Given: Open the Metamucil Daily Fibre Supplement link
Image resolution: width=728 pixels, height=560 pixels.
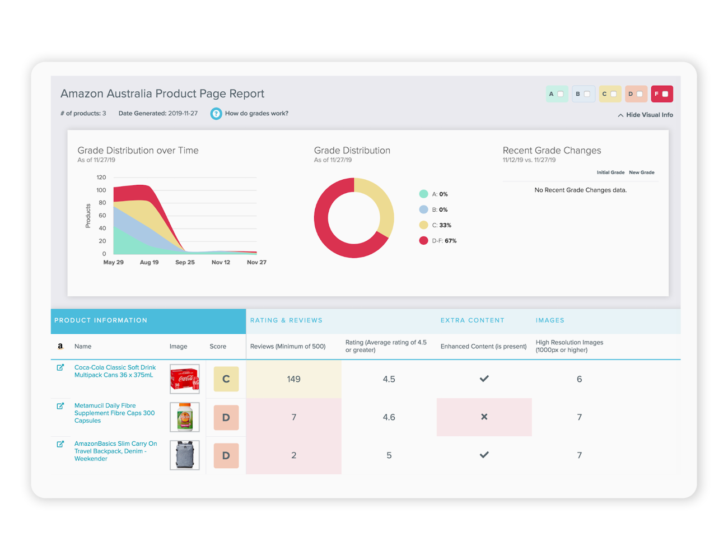Looking at the screenshot, I should coord(114,413).
